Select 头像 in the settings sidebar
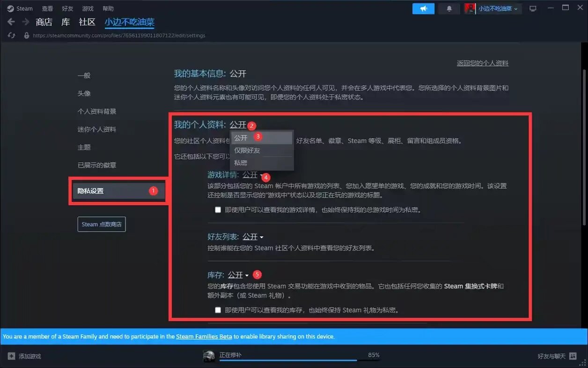The height and width of the screenshot is (368, 588). click(x=84, y=93)
